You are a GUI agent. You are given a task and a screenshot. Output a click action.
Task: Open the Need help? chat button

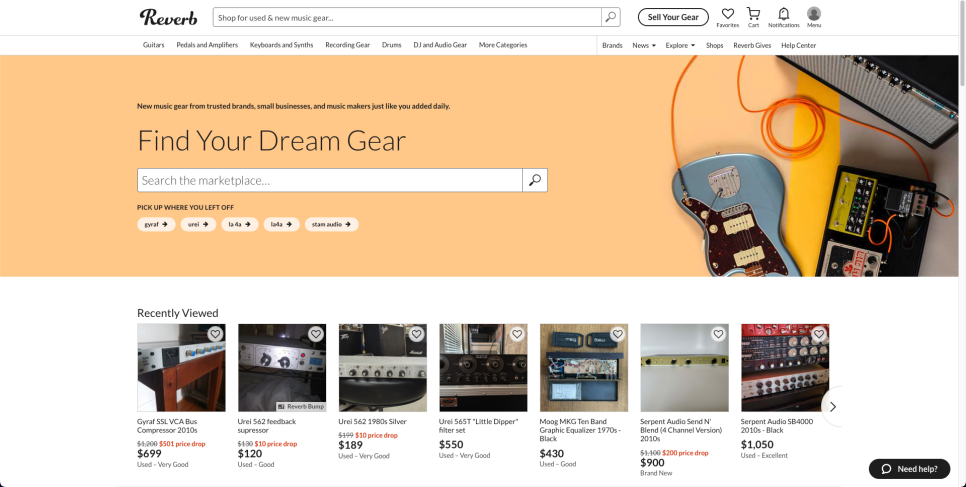point(910,469)
